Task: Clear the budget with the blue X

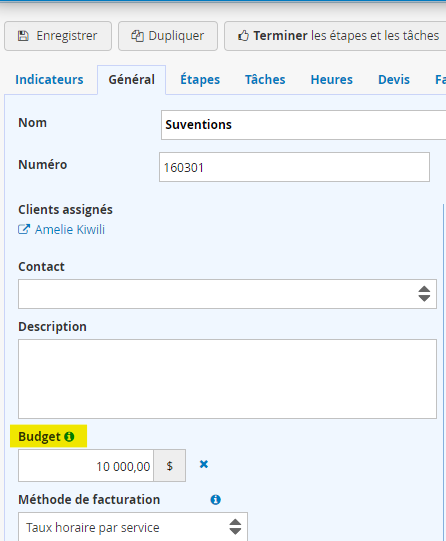Action: tap(204, 464)
